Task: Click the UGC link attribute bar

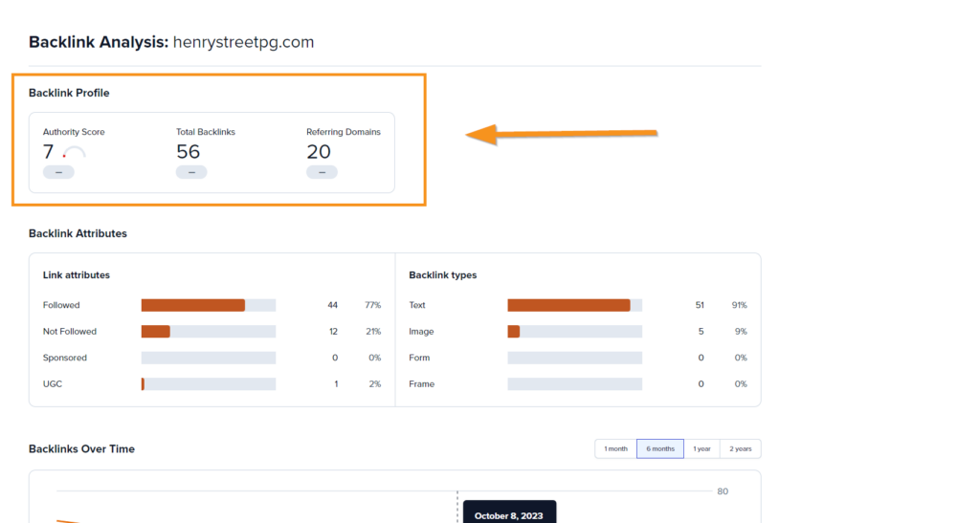Action: (209, 383)
